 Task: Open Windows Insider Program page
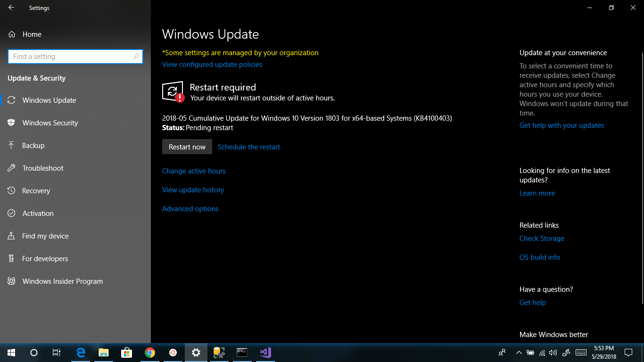click(x=75, y=281)
